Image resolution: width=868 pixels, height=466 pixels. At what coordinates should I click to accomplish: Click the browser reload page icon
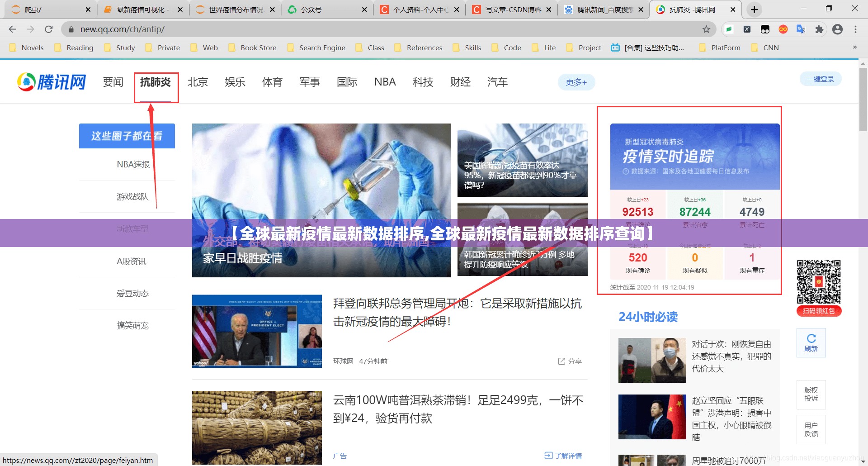click(49, 29)
